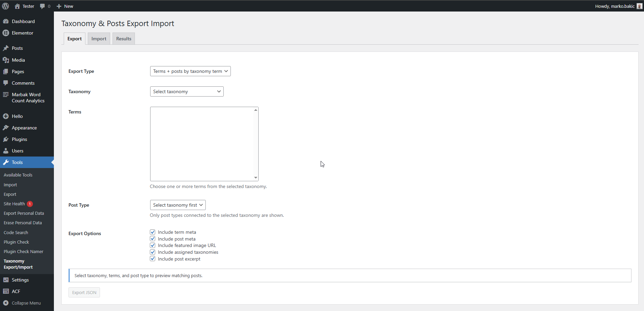Open the Post Type dropdown

[x=178, y=205]
